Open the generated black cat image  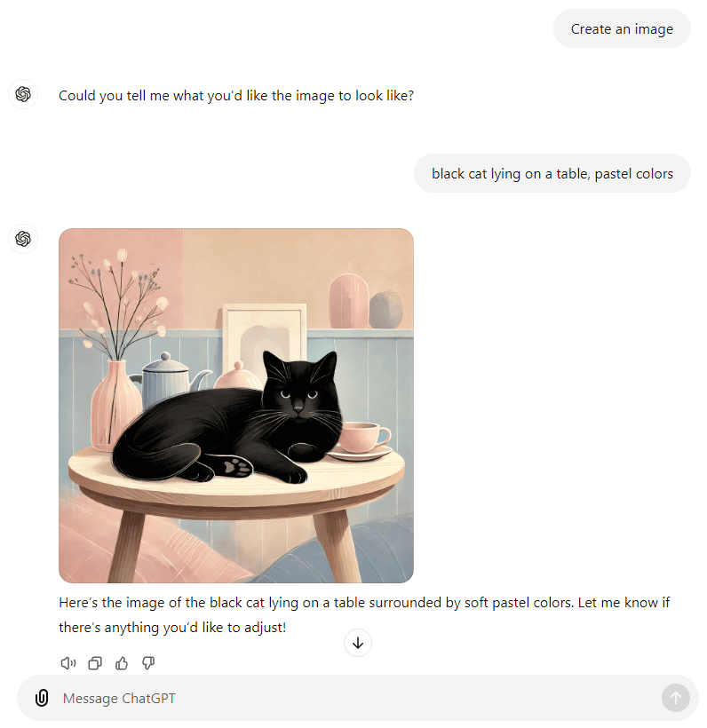[236, 406]
